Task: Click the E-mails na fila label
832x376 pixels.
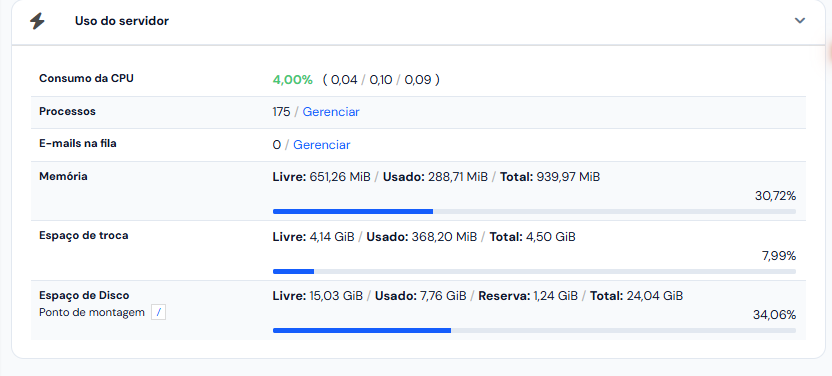Action: point(78,144)
